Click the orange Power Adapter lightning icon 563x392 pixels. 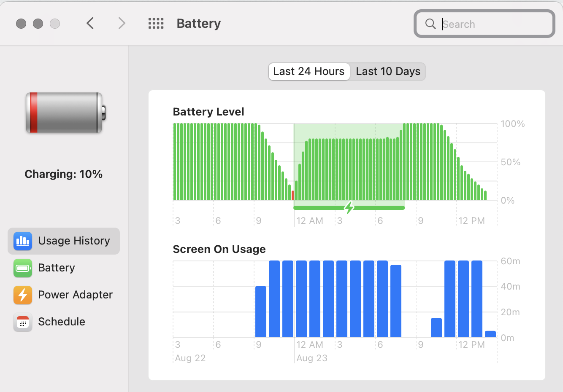[x=22, y=295]
